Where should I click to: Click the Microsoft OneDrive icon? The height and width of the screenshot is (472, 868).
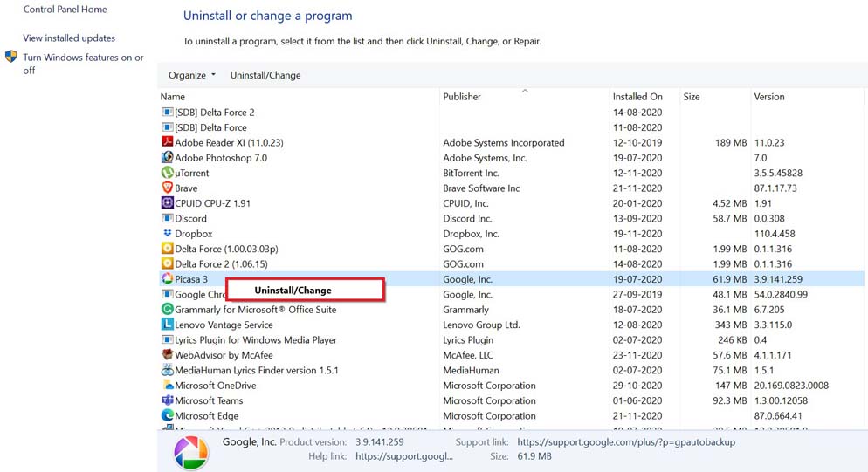point(167,385)
